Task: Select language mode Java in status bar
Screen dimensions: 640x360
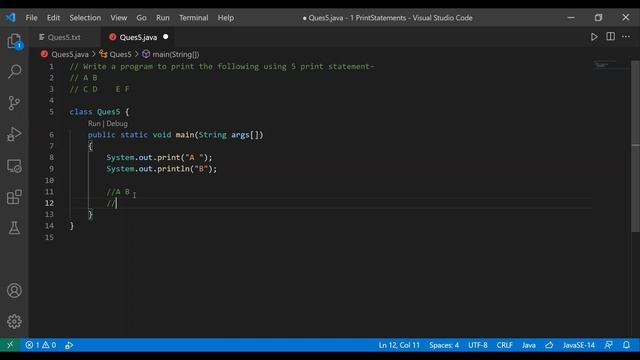Action: 529,345
